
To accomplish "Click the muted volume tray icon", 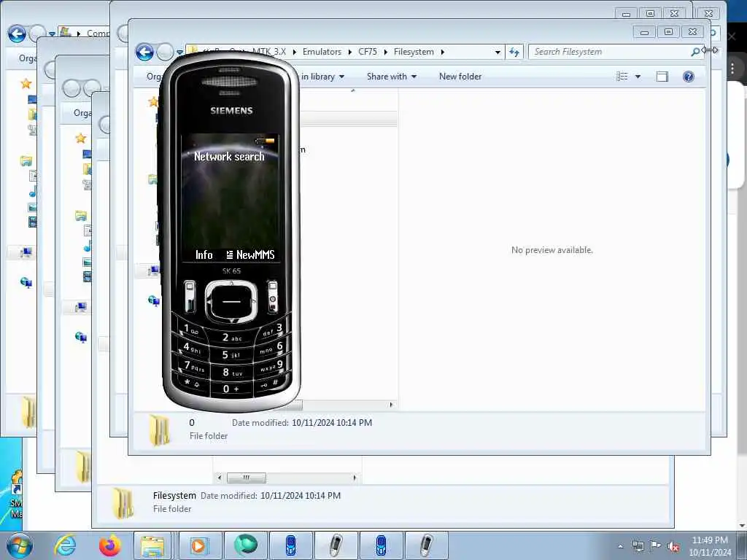I will click(673, 546).
